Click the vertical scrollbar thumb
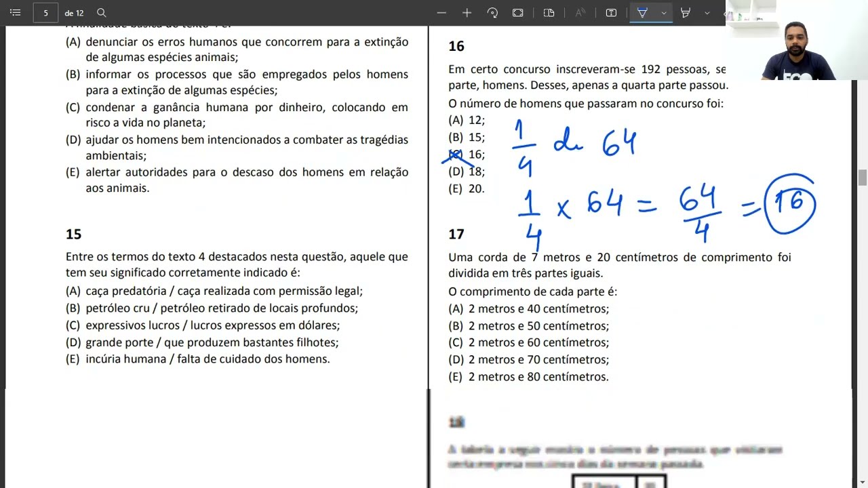Screen dimensions: 868x488 click(x=863, y=178)
